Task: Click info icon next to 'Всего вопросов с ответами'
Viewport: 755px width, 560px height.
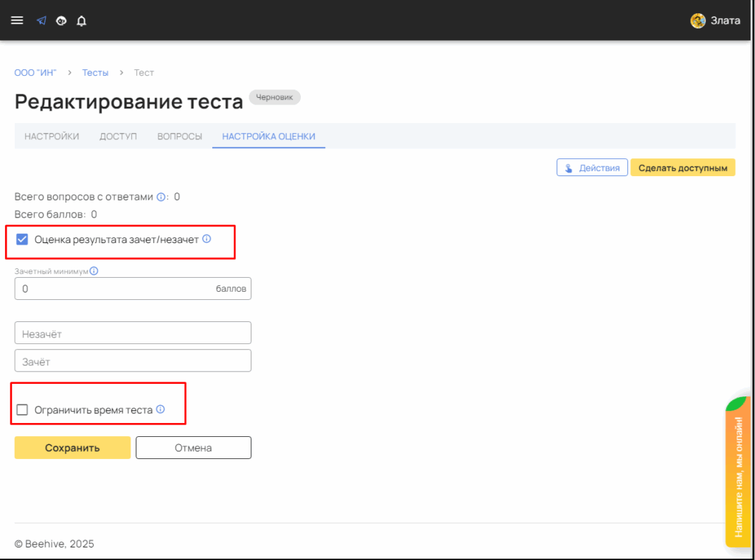Action: [x=161, y=197]
